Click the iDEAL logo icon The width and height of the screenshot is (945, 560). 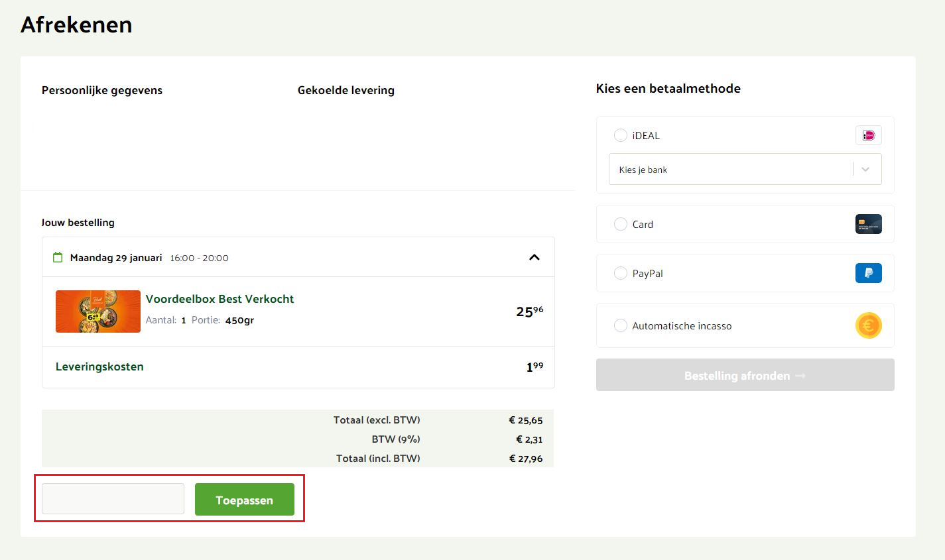tap(868, 135)
